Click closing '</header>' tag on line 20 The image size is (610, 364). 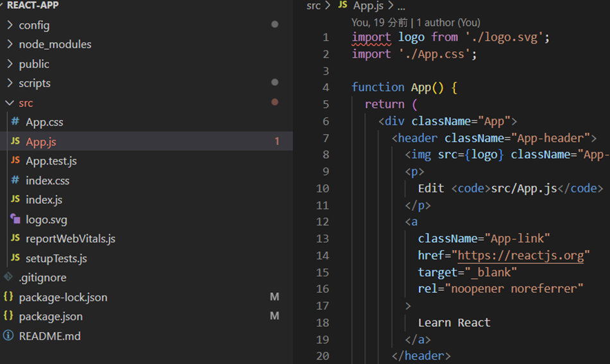[x=421, y=356]
